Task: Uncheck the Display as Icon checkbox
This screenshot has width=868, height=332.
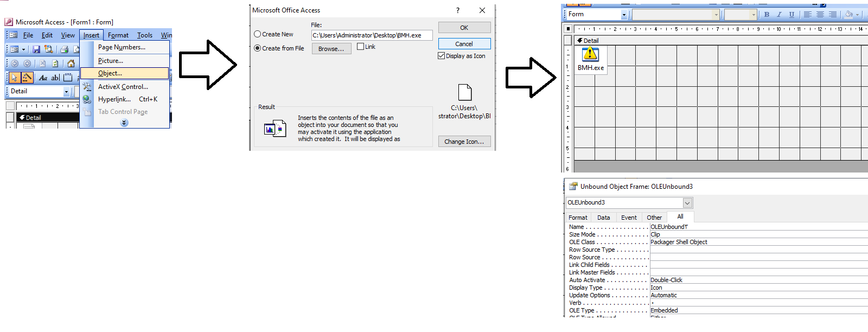Action: [x=442, y=56]
